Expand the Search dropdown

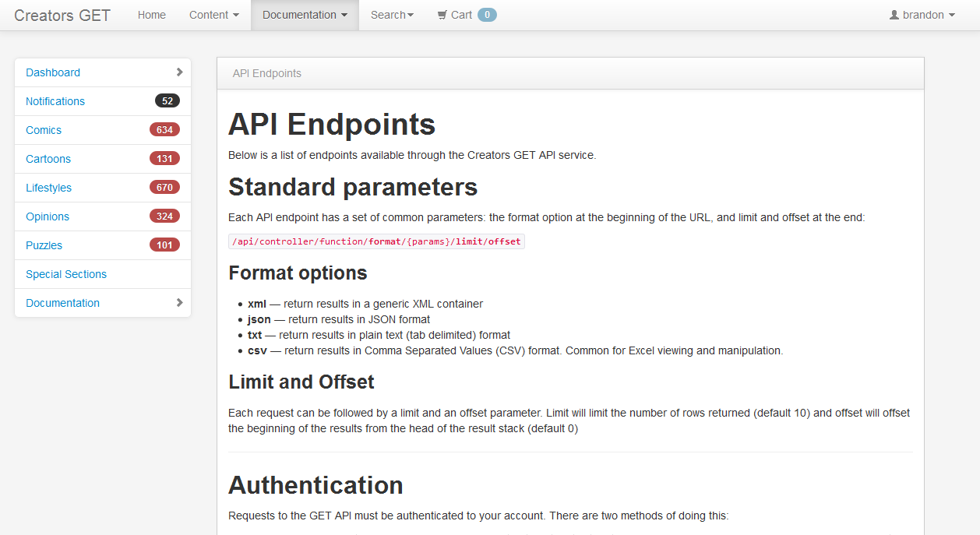[392, 15]
